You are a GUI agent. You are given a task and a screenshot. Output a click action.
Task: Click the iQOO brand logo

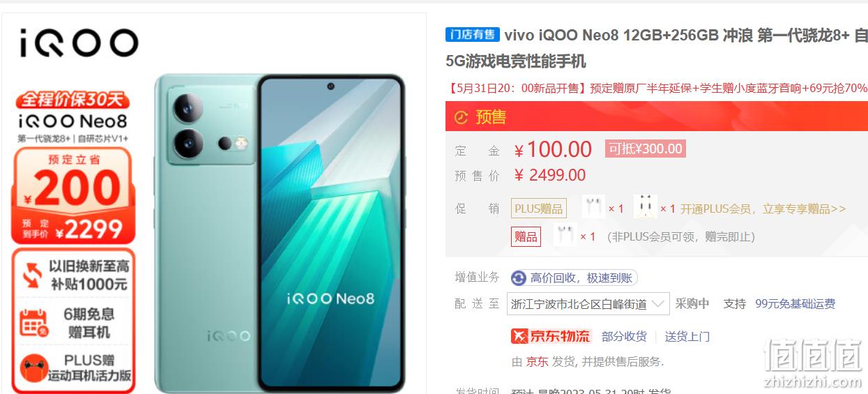coord(78,43)
